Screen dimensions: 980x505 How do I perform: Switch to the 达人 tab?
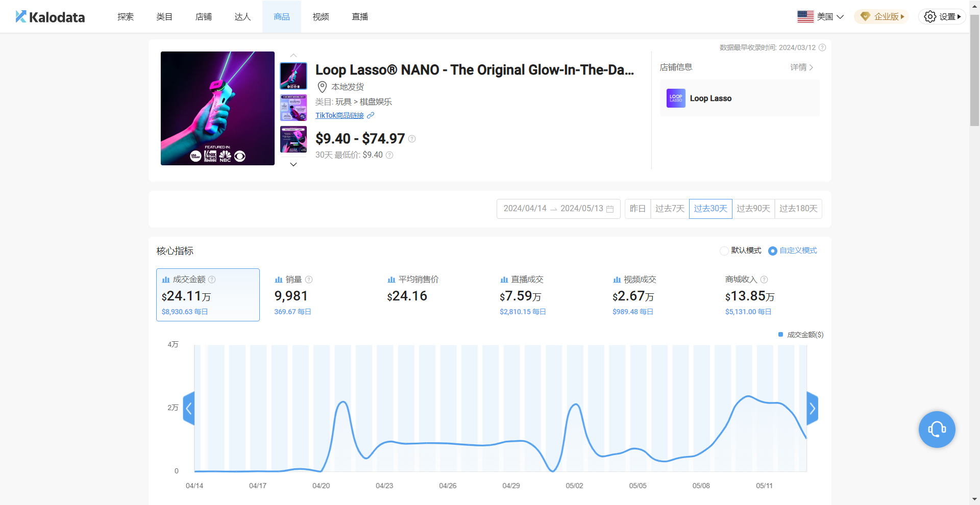(x=242, y=17)
